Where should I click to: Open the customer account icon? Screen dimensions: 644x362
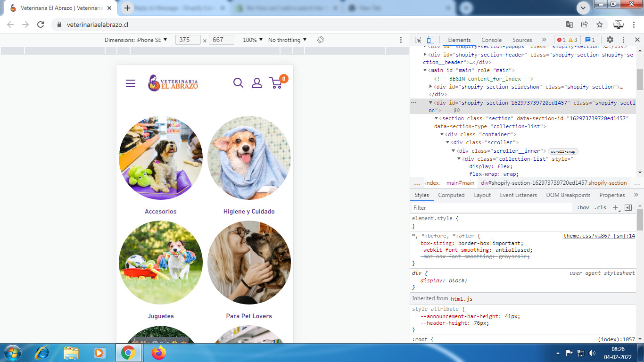click(257, 83)
